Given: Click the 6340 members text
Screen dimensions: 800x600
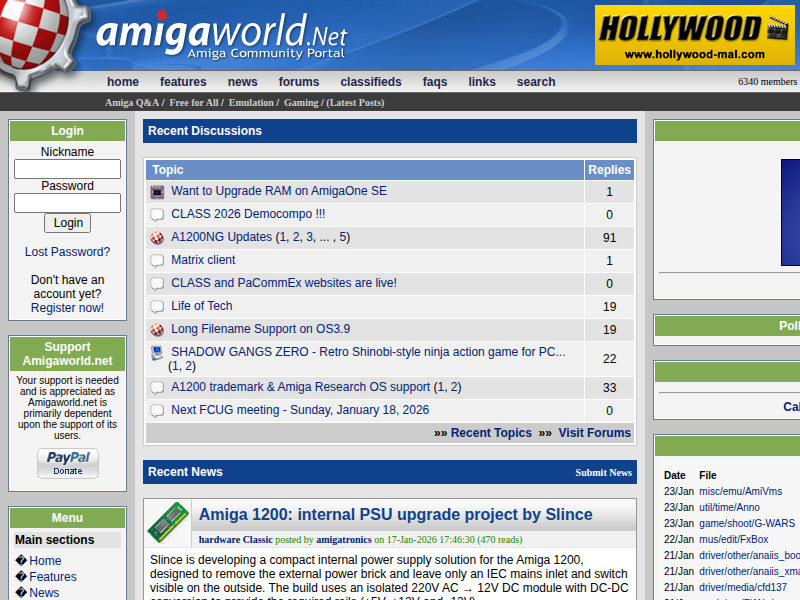Looking at the screenshot, I should (x=767, y=82).
